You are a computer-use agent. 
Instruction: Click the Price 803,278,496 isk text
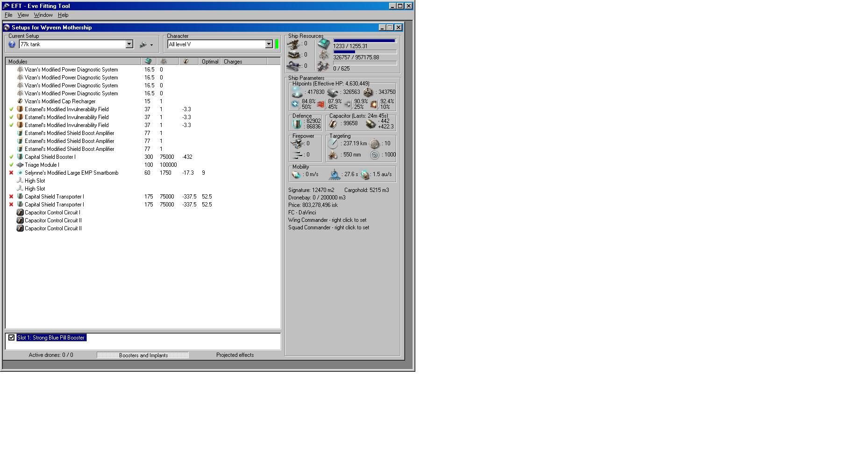313,205
